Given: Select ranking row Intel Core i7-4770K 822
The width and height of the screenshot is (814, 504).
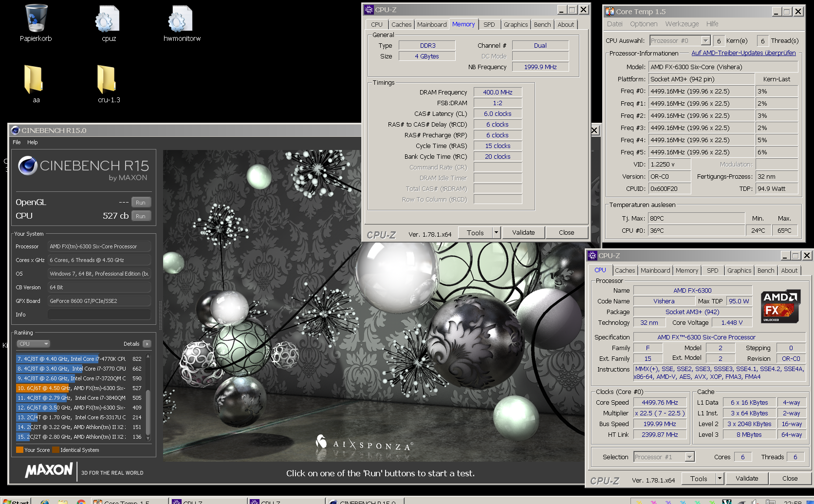Looking at the screenshot, I should click(x=79, y=359).
